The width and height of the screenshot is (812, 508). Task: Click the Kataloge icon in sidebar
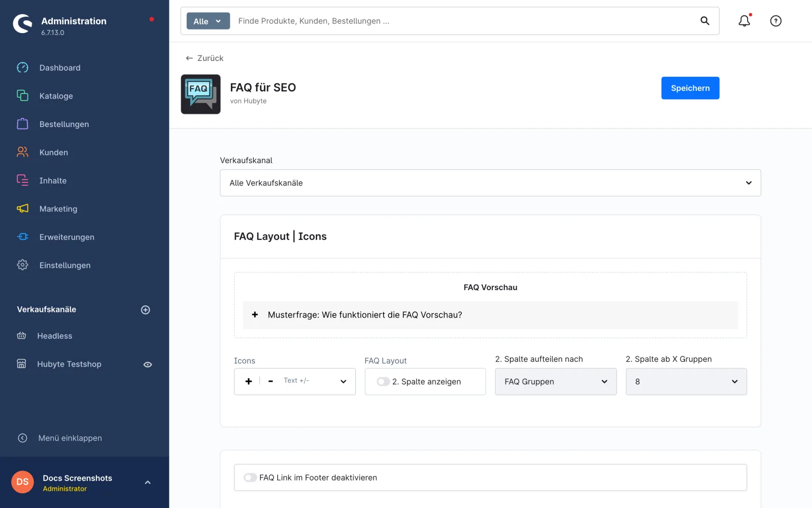(x=22, y=96)
